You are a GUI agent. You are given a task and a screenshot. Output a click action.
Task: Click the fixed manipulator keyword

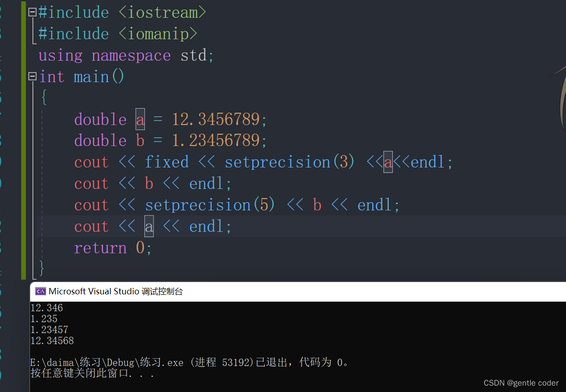coord(166,162)
